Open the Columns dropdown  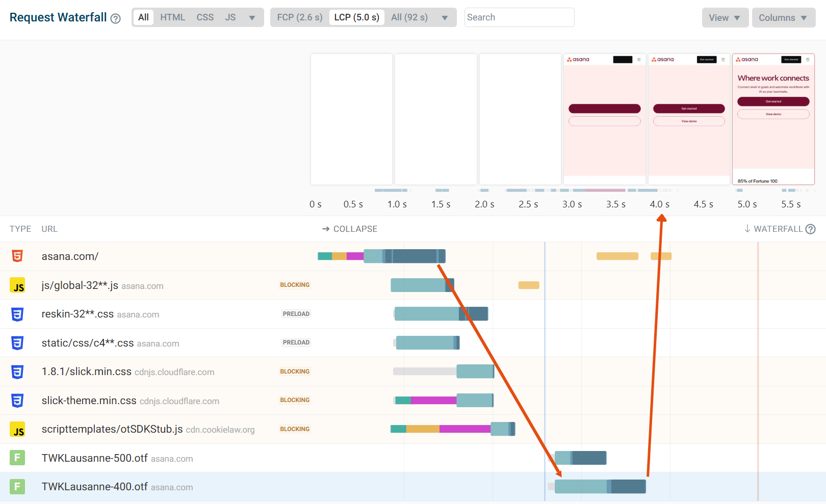coord(783,18)
